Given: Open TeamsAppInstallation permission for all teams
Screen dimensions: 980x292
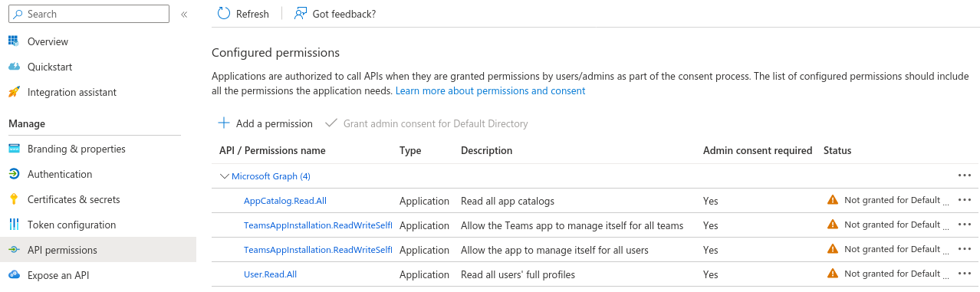Looking at the screenshot, I should click(317, 225).
